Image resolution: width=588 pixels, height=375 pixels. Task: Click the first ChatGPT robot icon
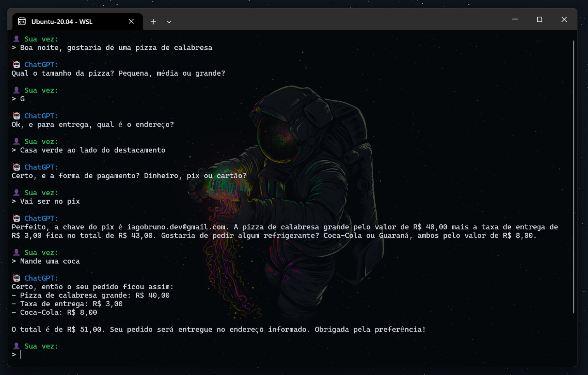(16, 64)
